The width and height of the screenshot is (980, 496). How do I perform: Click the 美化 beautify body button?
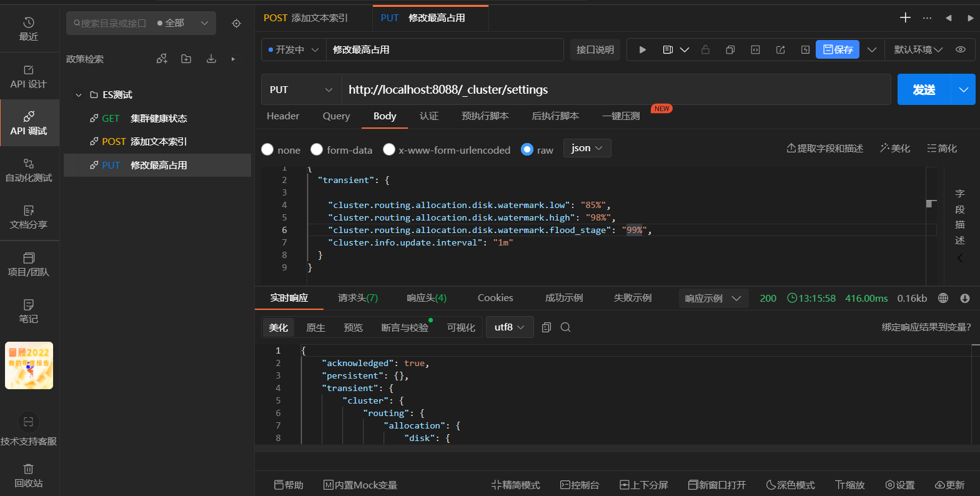tap(895, 148)
